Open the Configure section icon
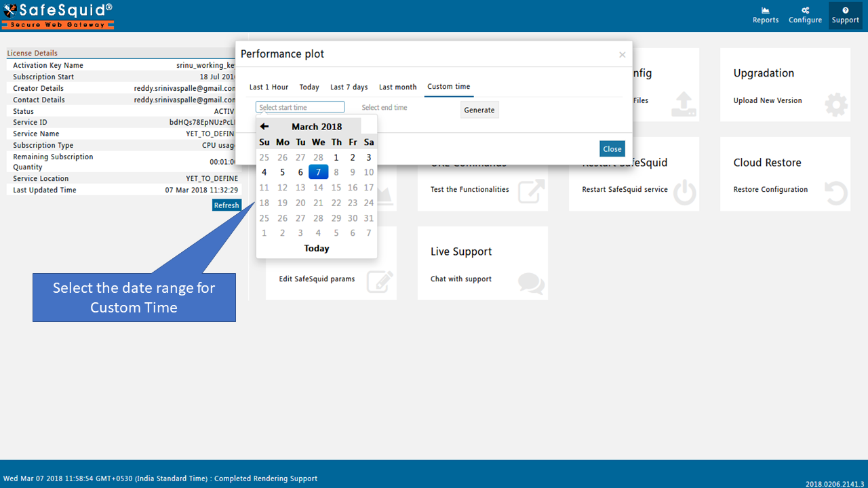Screen dimensions: 868x488 tap(805, 15)
